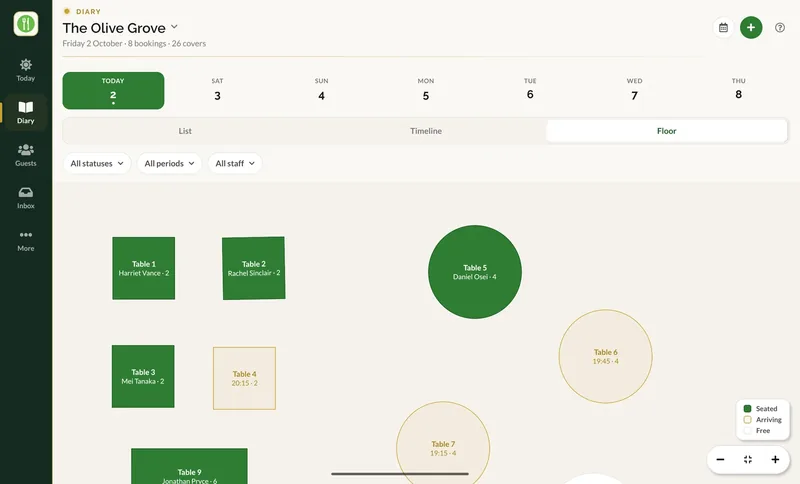Screen dimensions: 800x484
Task: Open Table 2 Rachel Sinclair booking
Action: (254, 268)
